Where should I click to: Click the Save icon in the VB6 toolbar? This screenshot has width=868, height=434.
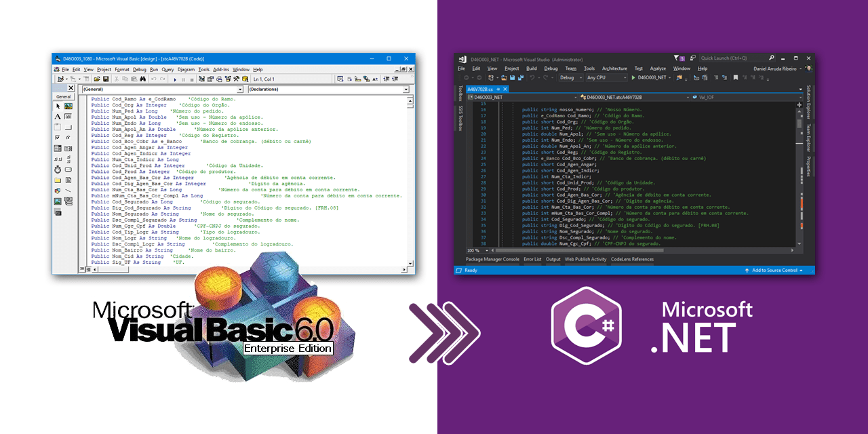[x=106, y=78]
